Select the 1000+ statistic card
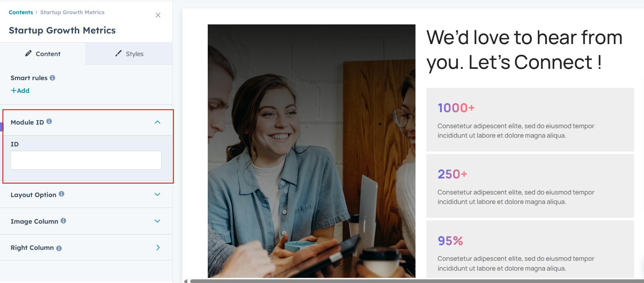644x283 pixels. tap(530, 119)
